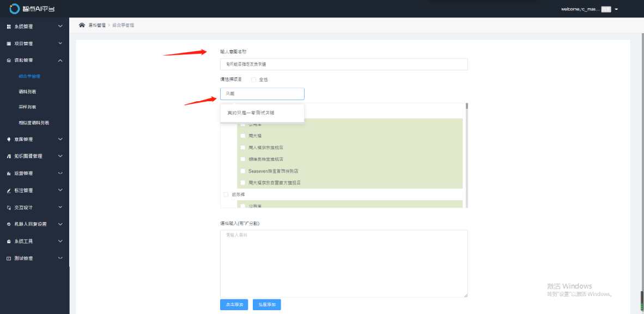Expand the 意图管理 menu chevron
644x314 pixels.
coord(60,139)
